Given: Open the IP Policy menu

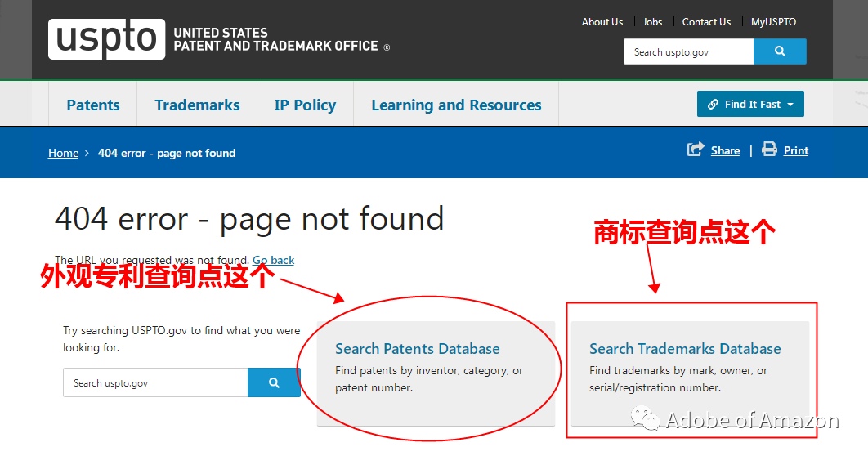Looking at the screenshot, I should pyautogui.click(x=305, y=105).
